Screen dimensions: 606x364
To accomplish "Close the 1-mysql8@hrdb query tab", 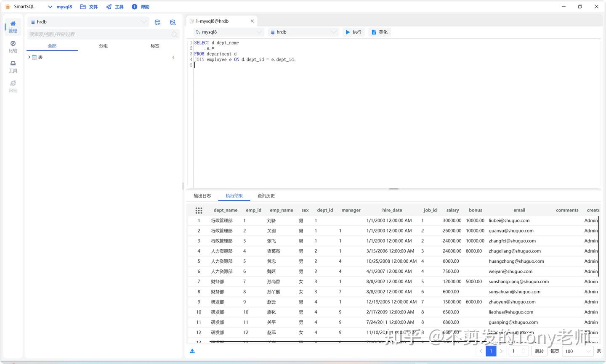I will pyautogui.click(x=252, y=21).
